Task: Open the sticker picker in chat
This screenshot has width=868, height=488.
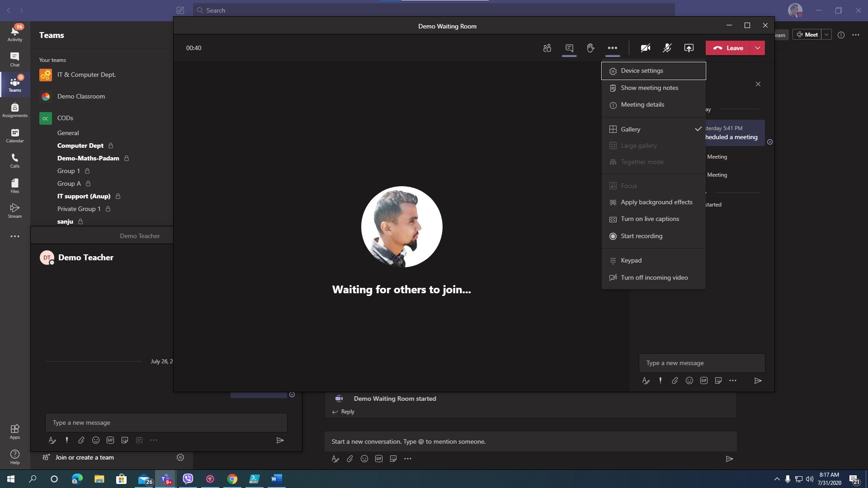Action: (x=718, y=380)
